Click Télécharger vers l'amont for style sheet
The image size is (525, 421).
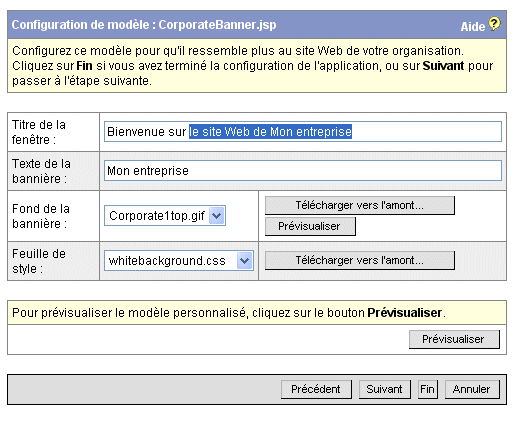360,260
